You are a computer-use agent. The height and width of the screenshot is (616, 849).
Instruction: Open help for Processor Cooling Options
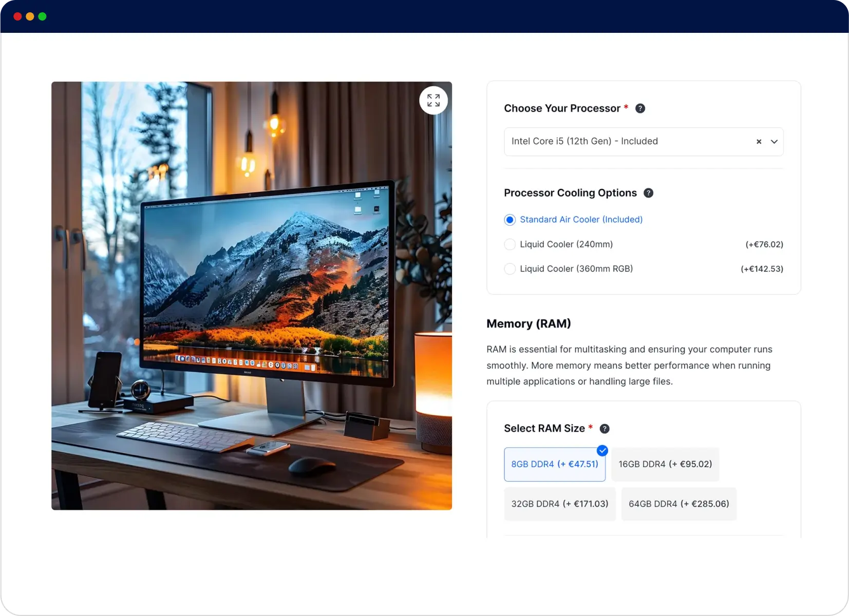point(648,193)
